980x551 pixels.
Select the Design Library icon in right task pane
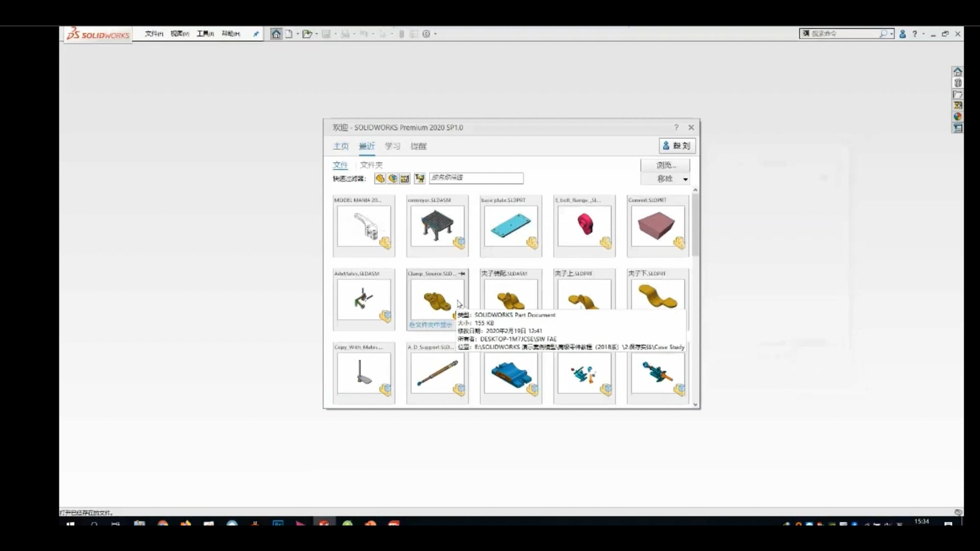pyautogui.click(x=958, y=83)
